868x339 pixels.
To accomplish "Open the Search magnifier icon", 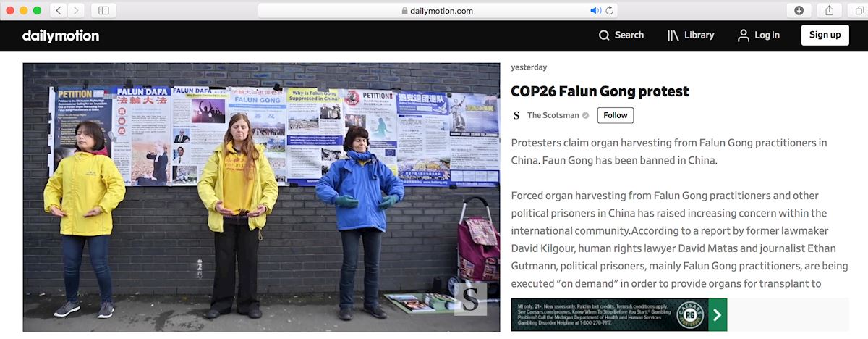I will 605,35.
